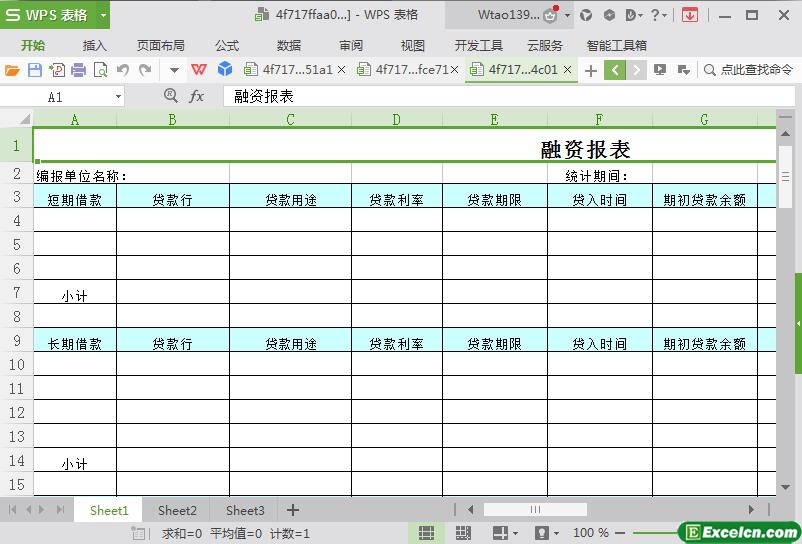Open the 页面布局 ribbon tab
Image resolution: width=802 pixels, height=544 pixels.
161,46
